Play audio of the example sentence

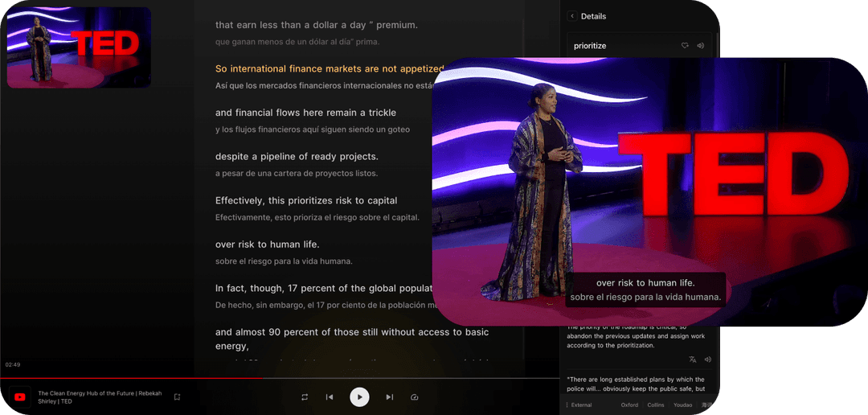tap(708, 360)
